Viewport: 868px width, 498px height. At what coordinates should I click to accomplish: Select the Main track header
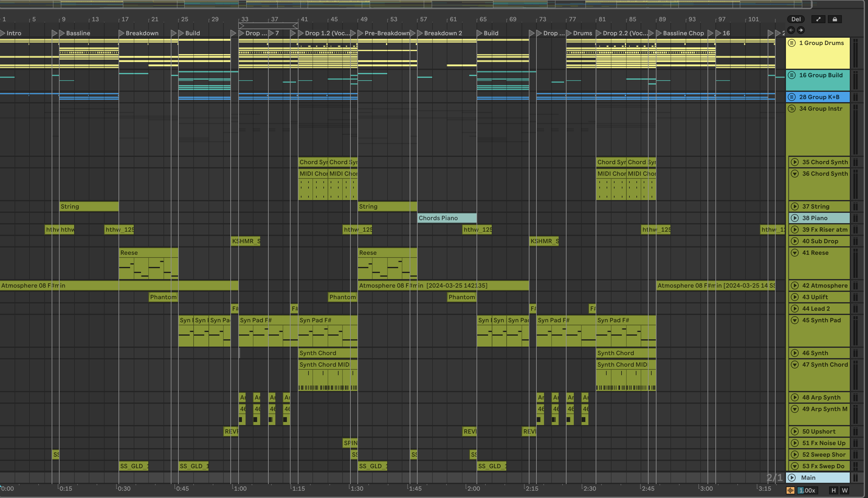(x=821, y=477)
